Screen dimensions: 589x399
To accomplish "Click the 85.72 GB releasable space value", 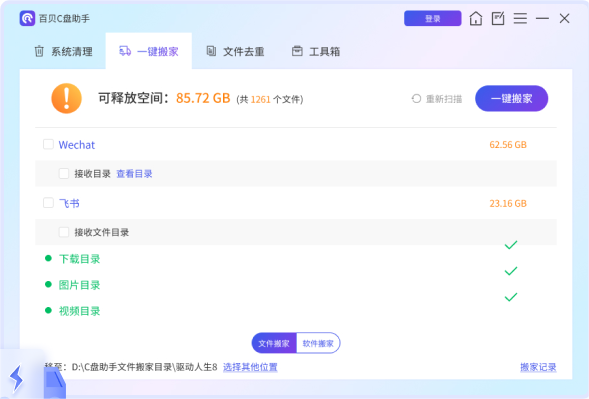I will click(x=203, y=98).
